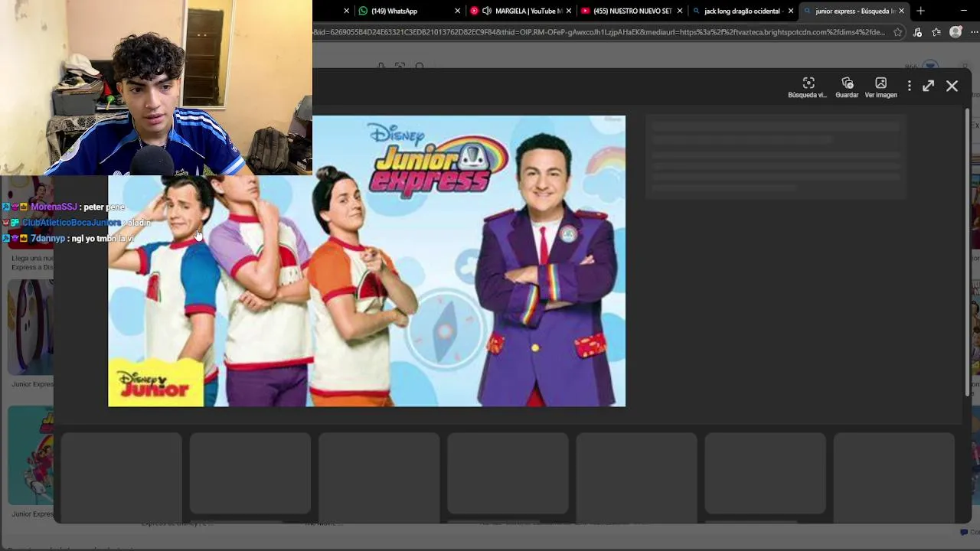The image size is (980, 551).
Task: Click the close button of the leftmost tab
Action: click(346, 11)
